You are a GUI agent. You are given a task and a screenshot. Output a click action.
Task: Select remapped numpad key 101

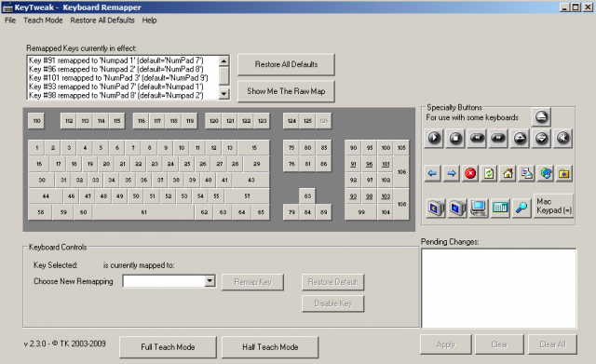[x=386, y=164]
